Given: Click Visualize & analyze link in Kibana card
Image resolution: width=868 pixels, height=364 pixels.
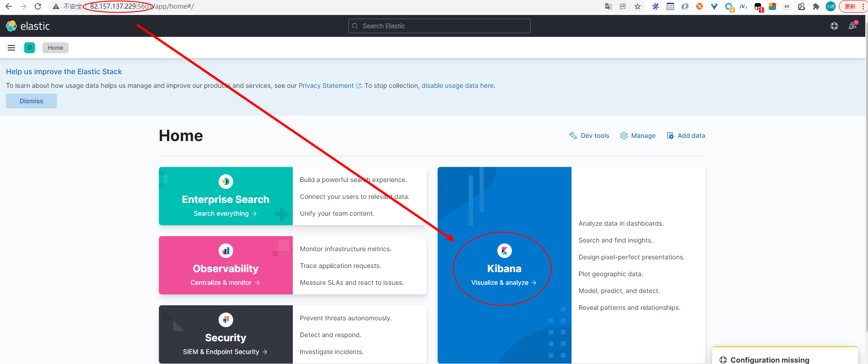Looking at the screenshot, I should [504, 283].
